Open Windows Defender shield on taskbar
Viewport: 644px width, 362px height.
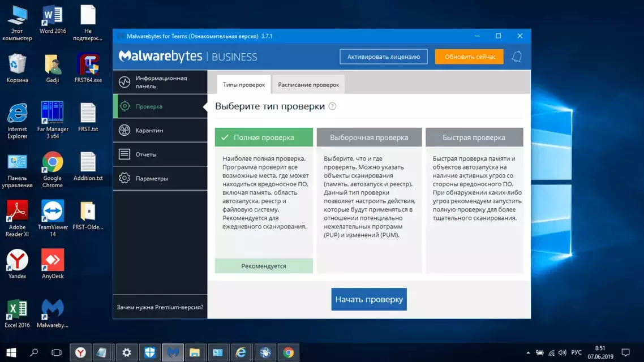[x=149, y=352]
